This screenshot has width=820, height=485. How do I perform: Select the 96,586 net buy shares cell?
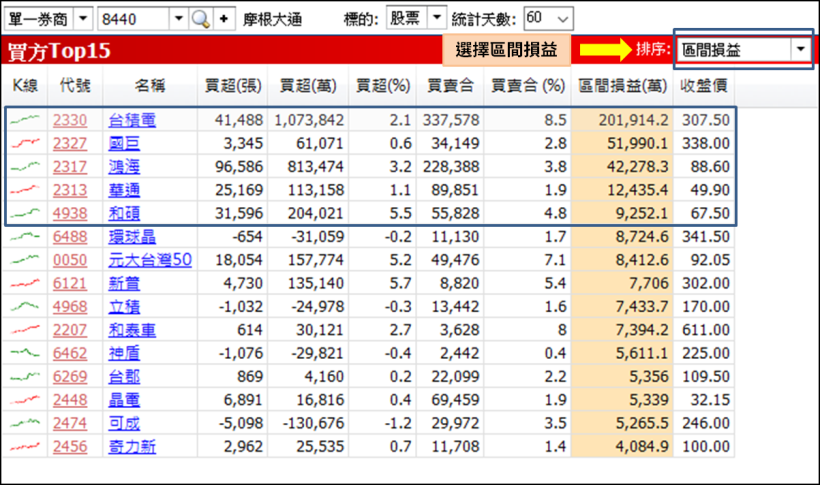click(x=233, y=167)
